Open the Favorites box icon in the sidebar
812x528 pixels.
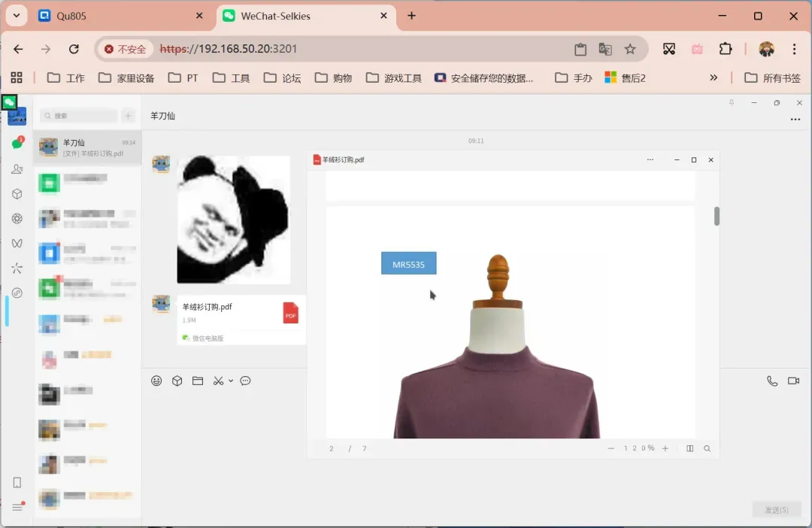pyautogui.click(x=17, y=193)
